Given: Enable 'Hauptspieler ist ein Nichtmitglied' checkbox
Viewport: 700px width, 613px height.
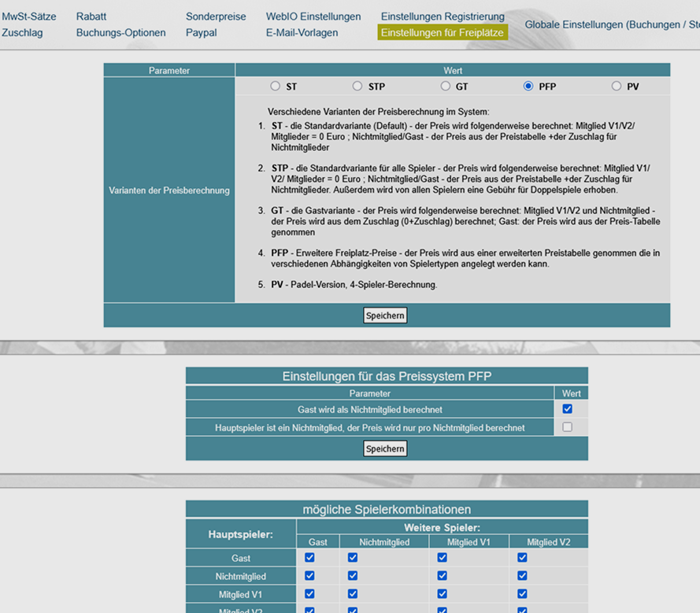Looking at the screenshot, I should click(x=567, y=427).
